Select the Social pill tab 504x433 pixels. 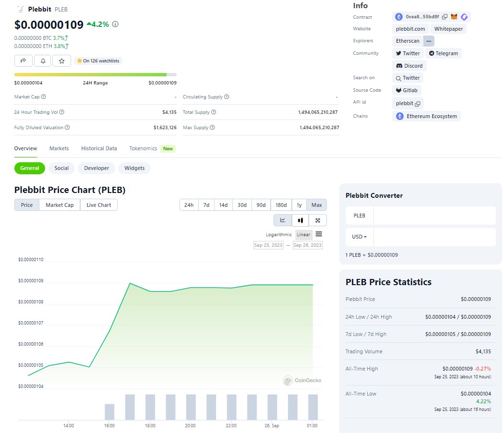(x=61, y=168)
